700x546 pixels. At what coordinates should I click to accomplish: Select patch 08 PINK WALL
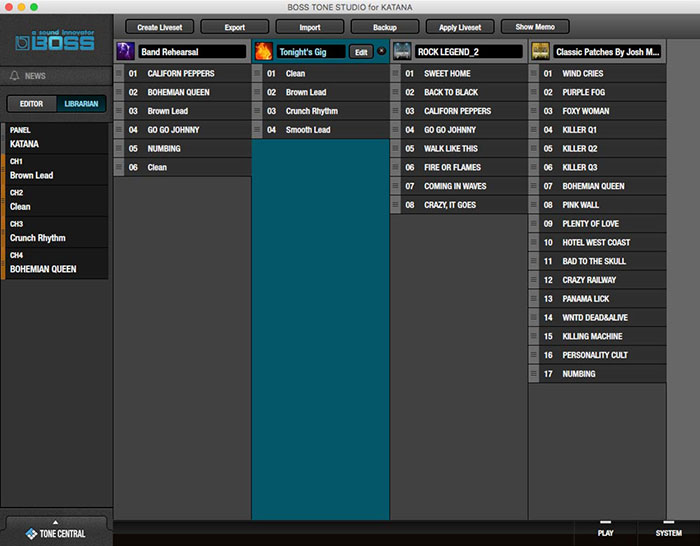pyautogui.click(x=597, y=204)
